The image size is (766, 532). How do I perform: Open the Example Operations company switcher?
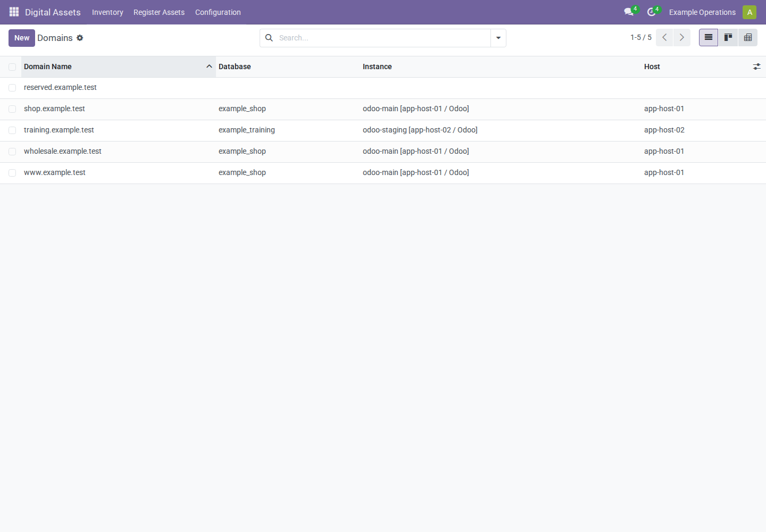tap(702, 12)
